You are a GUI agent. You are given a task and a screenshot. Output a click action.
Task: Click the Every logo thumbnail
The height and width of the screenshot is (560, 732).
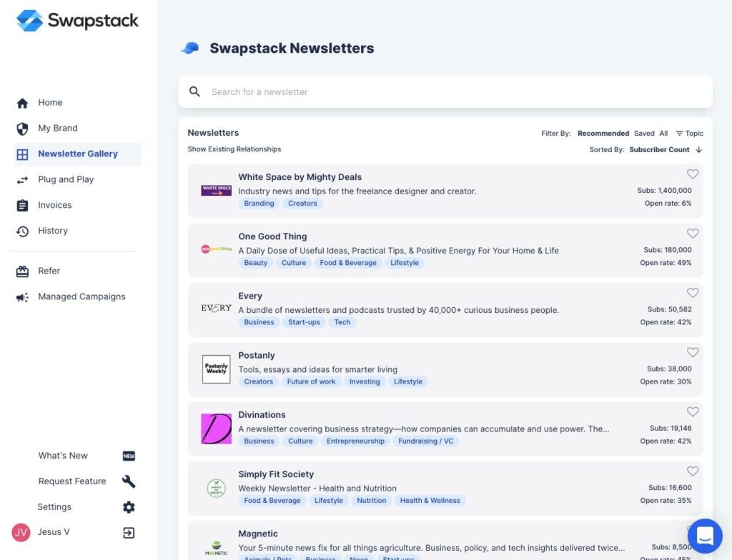(x=216, y=309)
